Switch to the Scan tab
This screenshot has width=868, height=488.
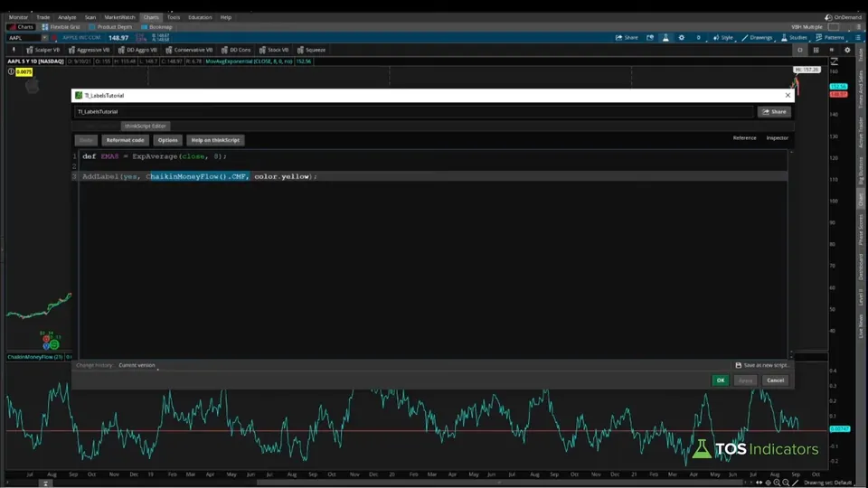pyautogui.click(x=90, y=17)
